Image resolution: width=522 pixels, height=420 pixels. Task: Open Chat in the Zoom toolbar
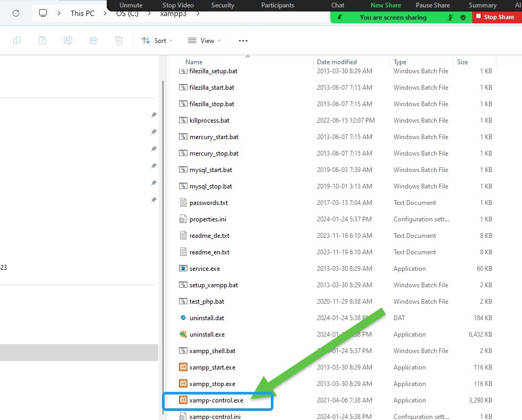point(338,5)
